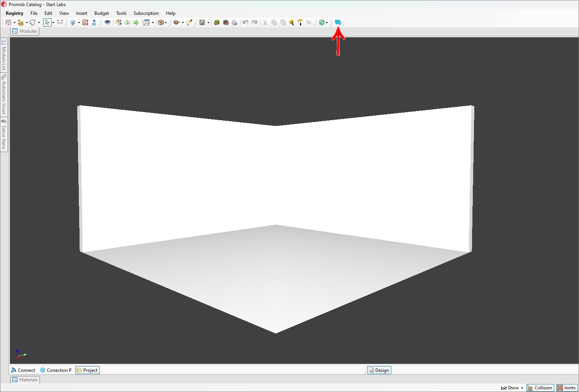The height and width of the screenshot is (392, 579).
Task: Click the blue eye visibility icon
Action: click(x=107, y=22)
